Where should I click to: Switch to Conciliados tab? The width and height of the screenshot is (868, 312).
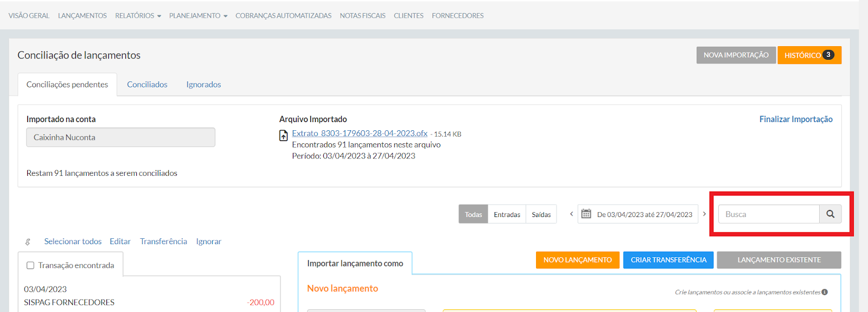[x=147, y=85]
